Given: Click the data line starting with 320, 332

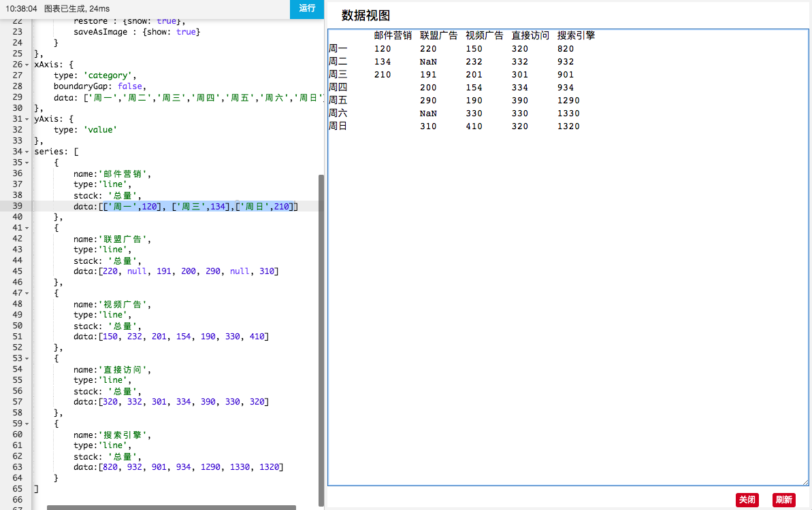Looking at the screenshot, I should coord(171,402).
